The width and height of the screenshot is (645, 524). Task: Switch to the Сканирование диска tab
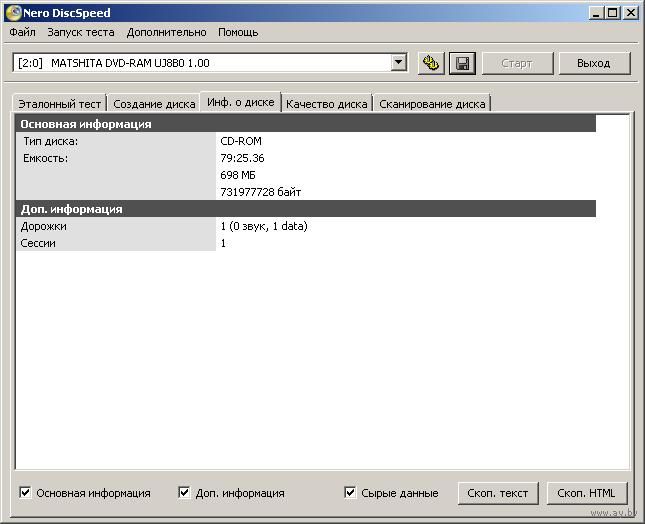[432, 104]
